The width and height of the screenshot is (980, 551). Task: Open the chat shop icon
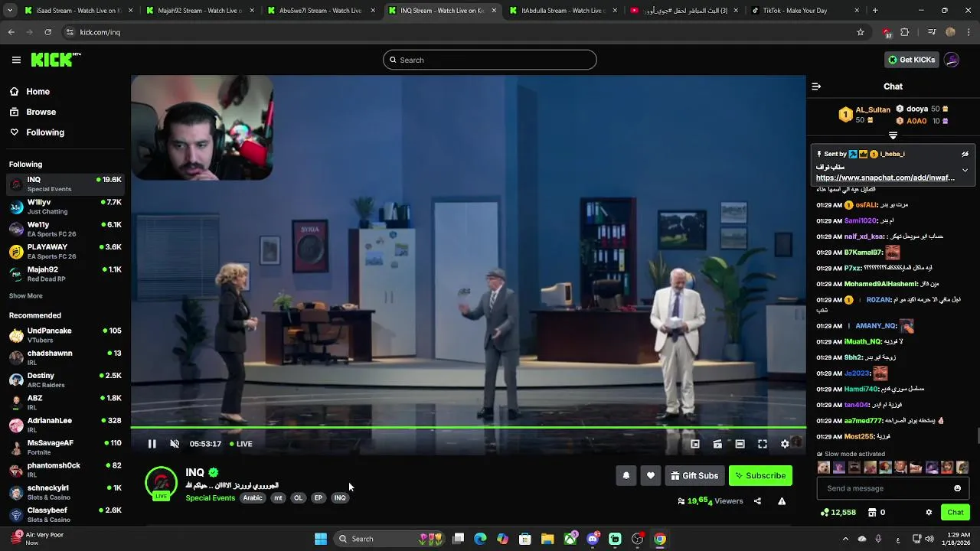pyautogui.click(x=872, y=513)
